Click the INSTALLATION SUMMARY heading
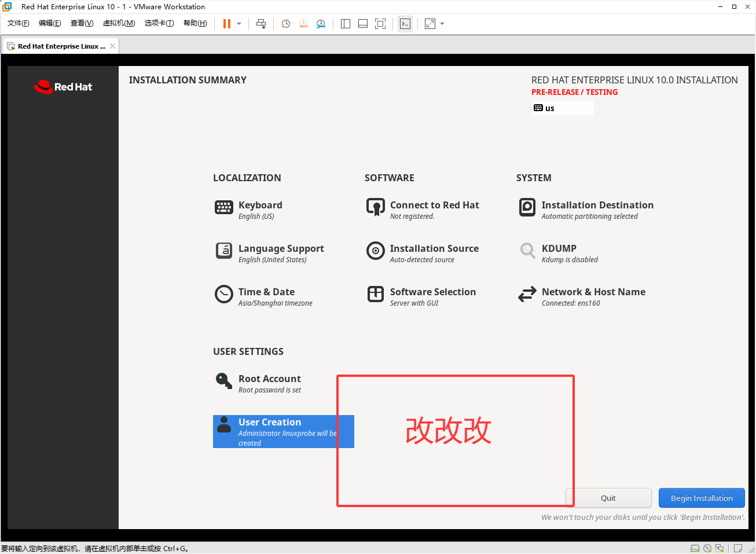The width and height of the screenshot is (756, 554). [x=188, y=80]
